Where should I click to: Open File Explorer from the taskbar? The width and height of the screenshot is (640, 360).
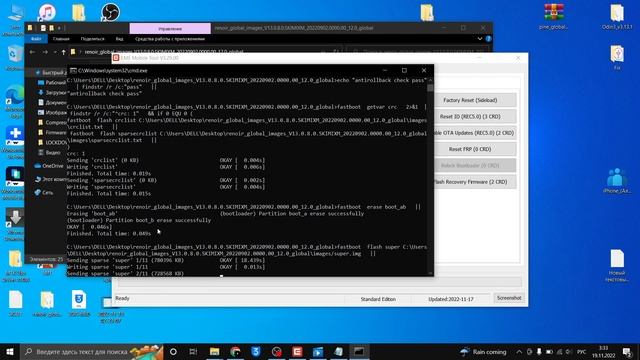click(x=214, y=352)
